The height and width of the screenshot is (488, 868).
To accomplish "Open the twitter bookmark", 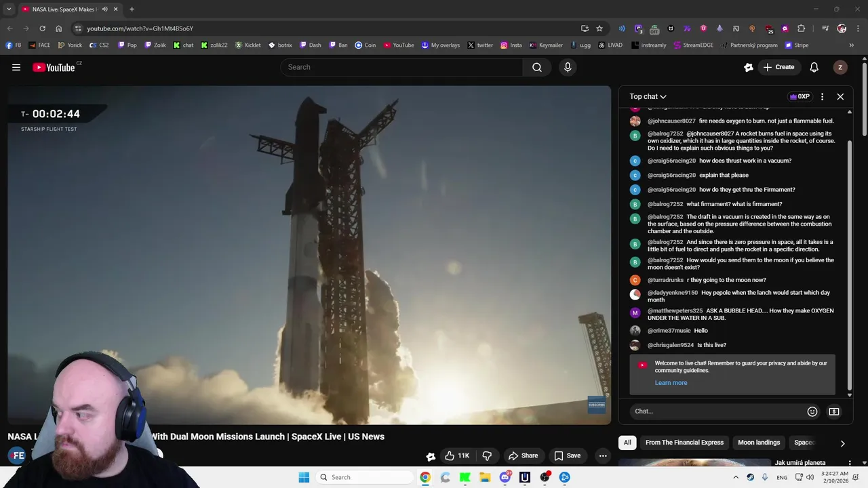I will pos(480,45).
